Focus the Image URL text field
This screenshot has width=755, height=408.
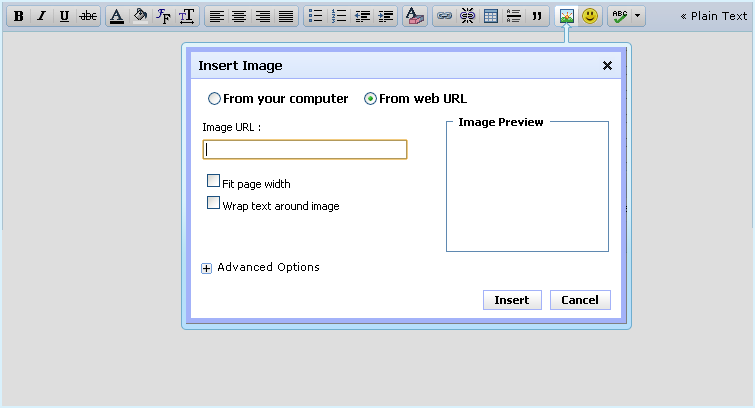click(x=305, y=149)
